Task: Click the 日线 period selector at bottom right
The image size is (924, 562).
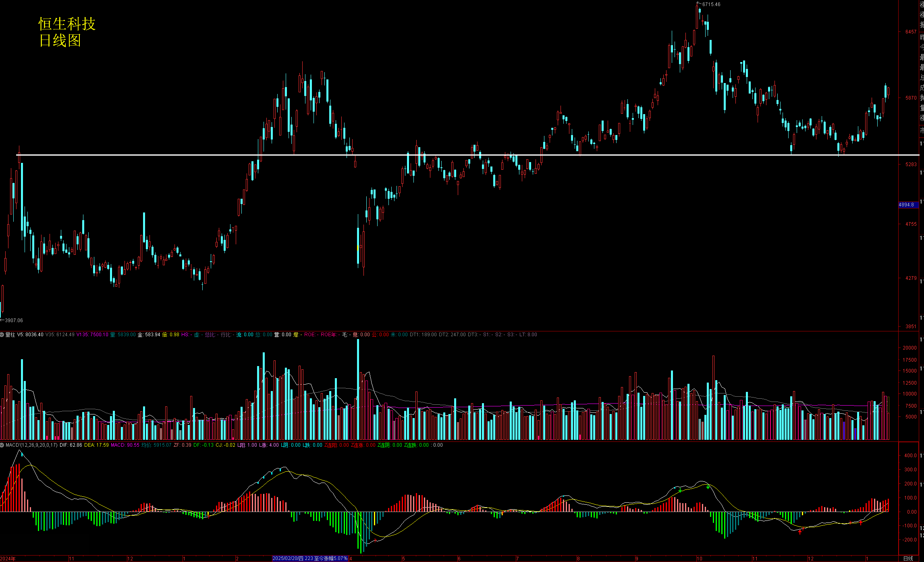Action: point(908,558)
